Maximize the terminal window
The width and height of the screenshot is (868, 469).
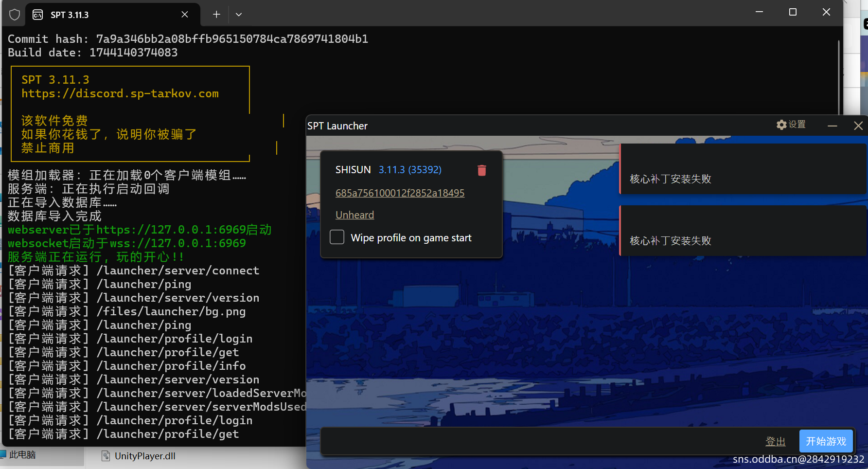(793, 12)
